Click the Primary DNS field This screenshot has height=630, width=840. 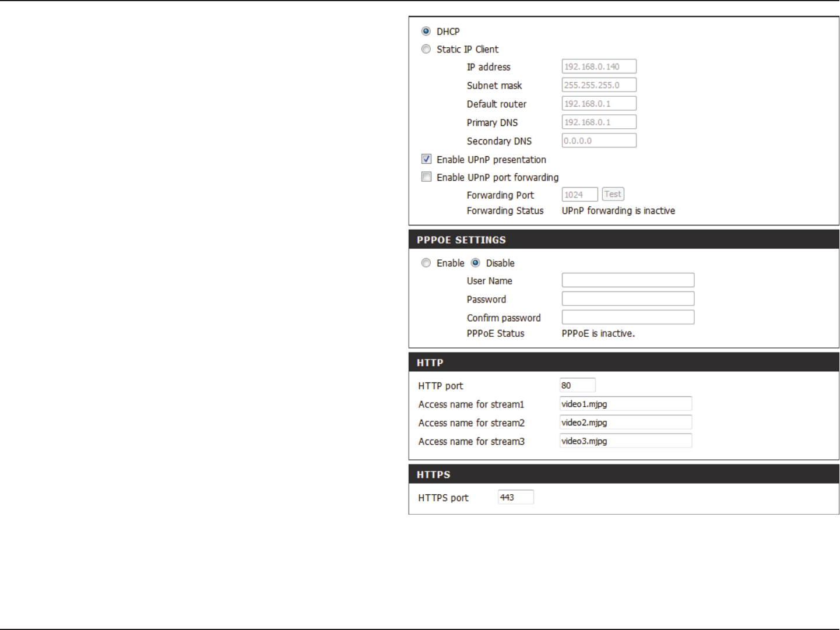tap(599, 122)
